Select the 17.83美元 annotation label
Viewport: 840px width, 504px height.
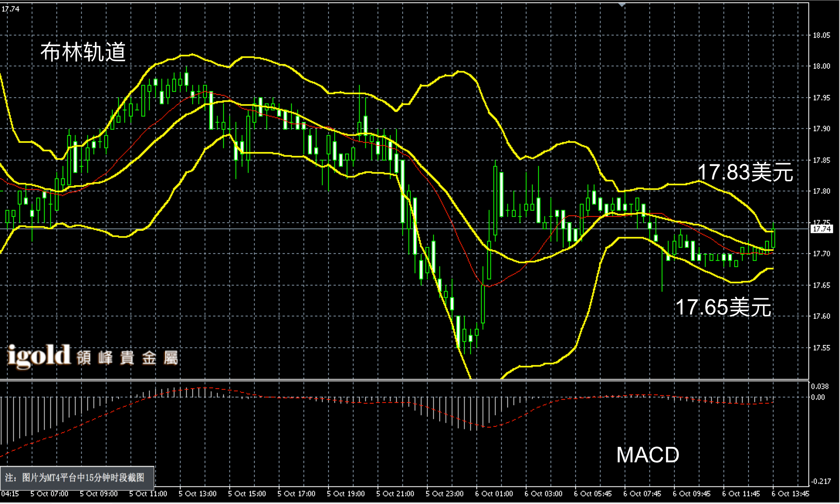[x=745, y=172]
